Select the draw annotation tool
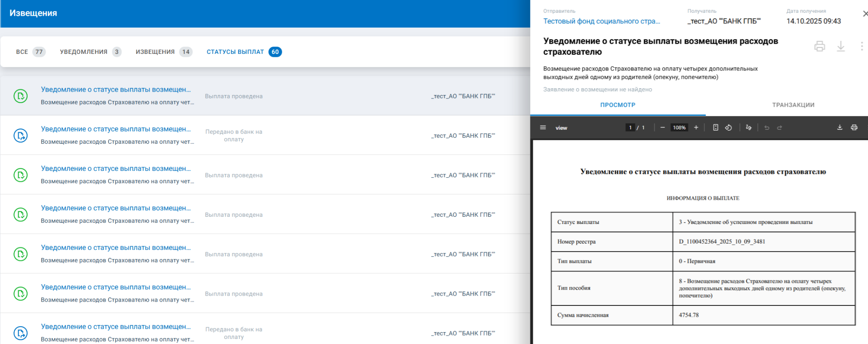The image size is (868, 344). (748, 128)
